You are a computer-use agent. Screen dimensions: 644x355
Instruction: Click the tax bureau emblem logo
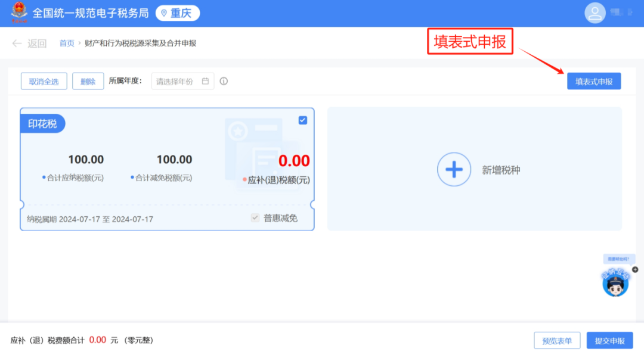19,13
